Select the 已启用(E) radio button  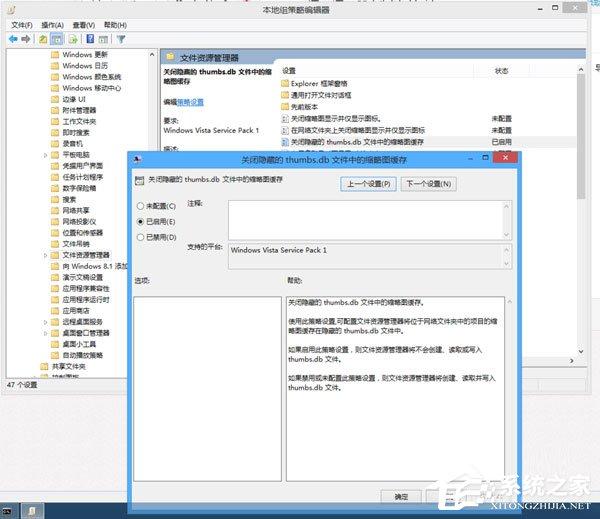click(x=140, y=222)
